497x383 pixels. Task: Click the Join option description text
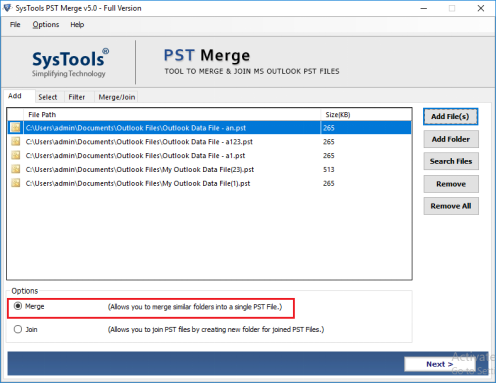[216, 330]
